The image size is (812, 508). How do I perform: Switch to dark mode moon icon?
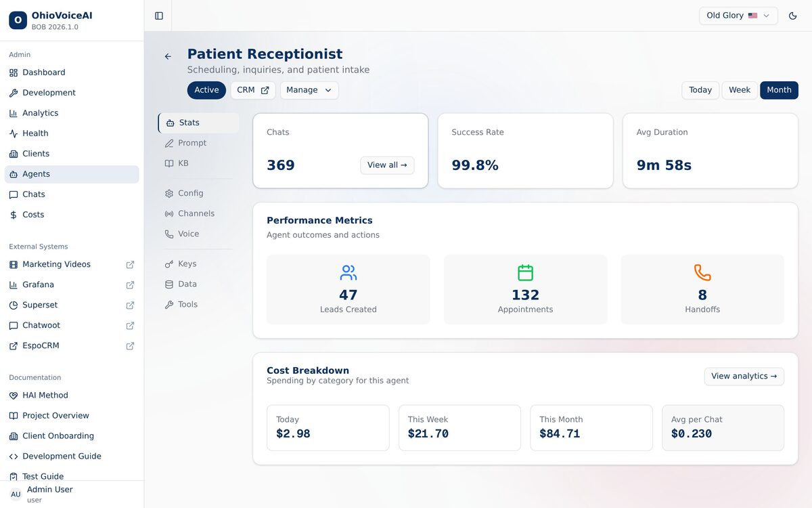coord(793,16)
